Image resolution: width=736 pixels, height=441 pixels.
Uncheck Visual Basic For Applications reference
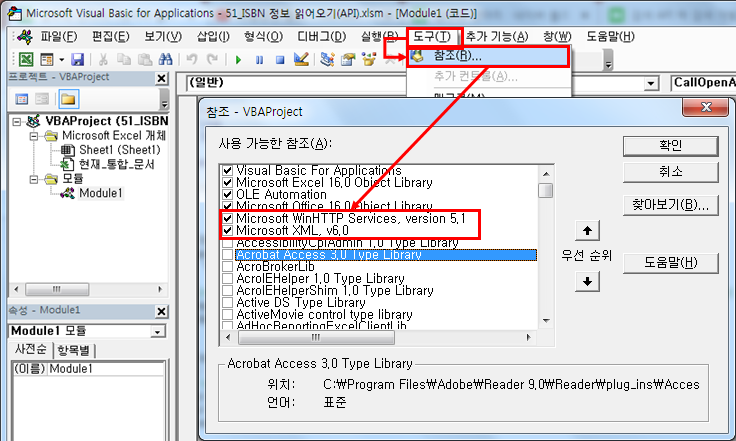pyautogui.click(x=228, y=170)
